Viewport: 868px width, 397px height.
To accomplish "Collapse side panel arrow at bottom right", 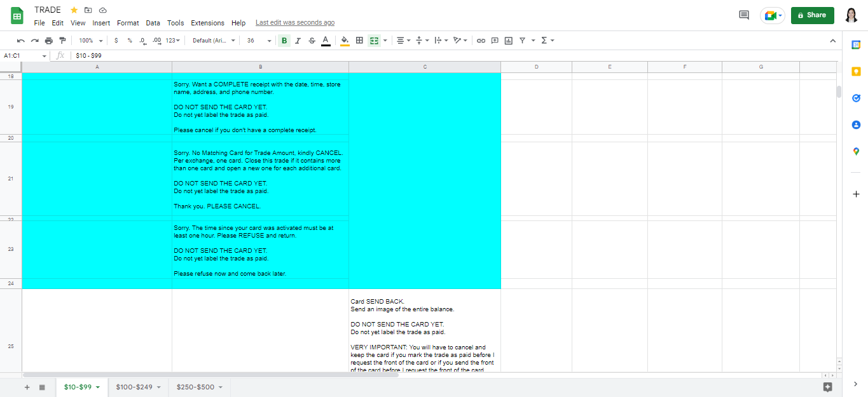I will 856,384.
